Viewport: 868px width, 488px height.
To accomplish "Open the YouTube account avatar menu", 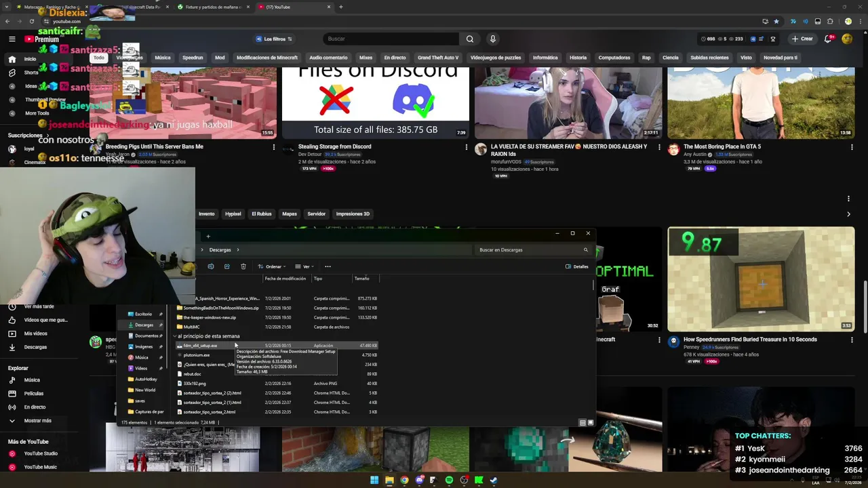I will [x=847, y=39].
